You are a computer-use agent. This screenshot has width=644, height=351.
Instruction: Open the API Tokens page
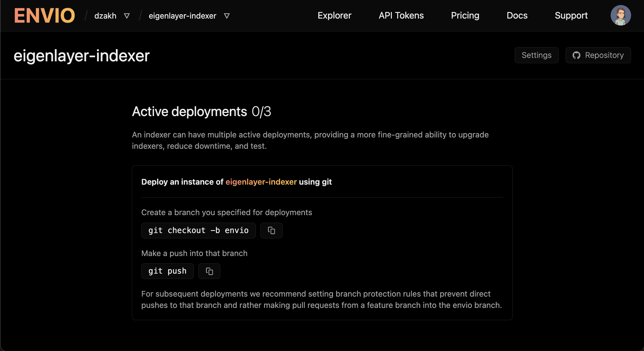(401, 15)
